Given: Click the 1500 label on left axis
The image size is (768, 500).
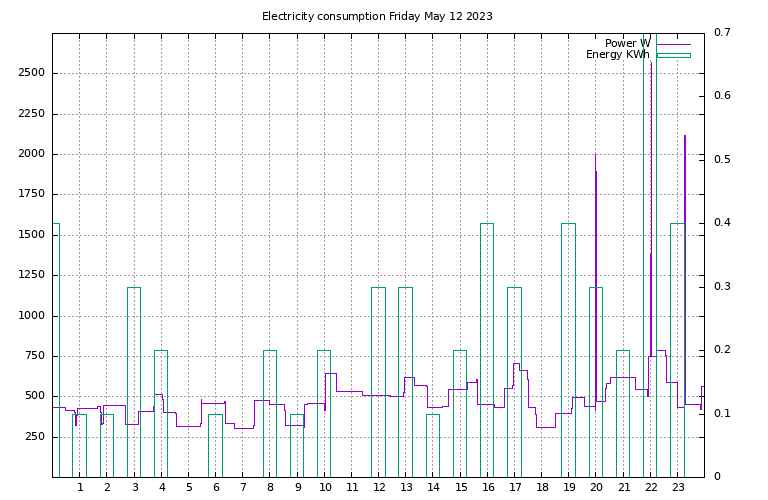Looking at the screenshot, I should click(x=31, y=235).
